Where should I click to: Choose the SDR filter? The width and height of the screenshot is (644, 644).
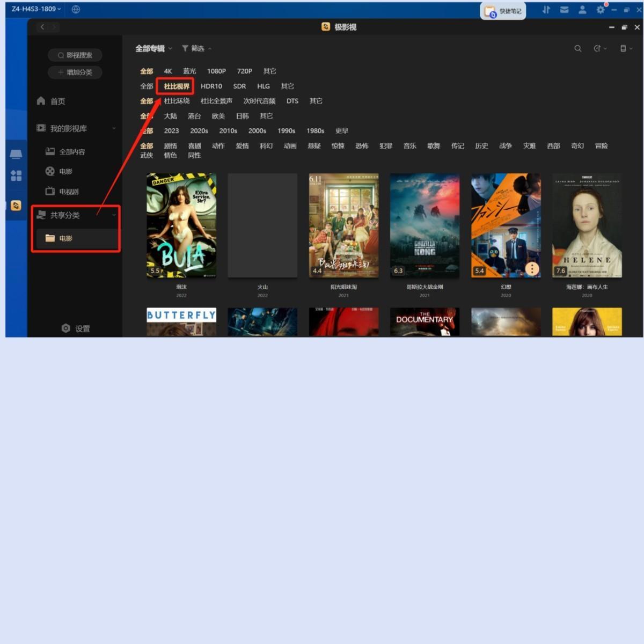(x=239, y=86)
